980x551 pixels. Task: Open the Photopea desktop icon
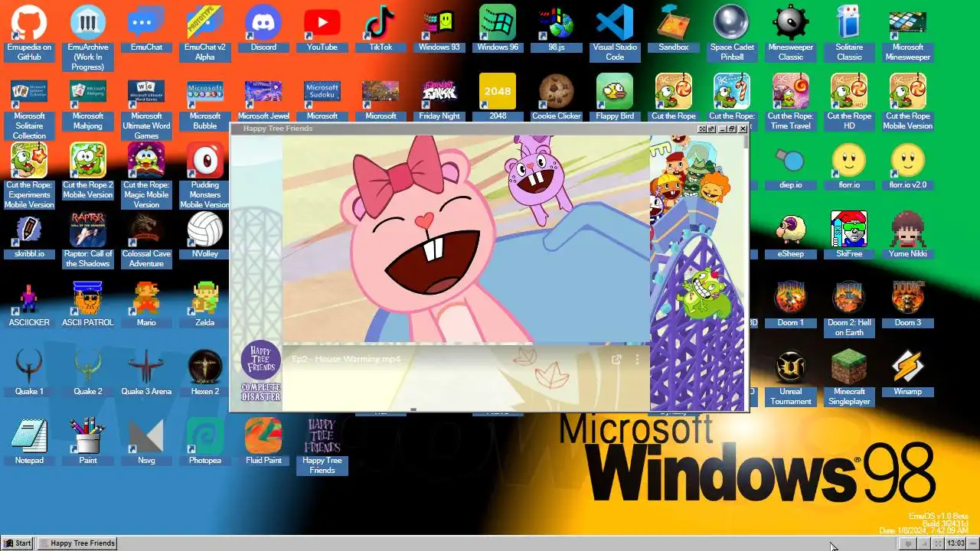(205, 442)
